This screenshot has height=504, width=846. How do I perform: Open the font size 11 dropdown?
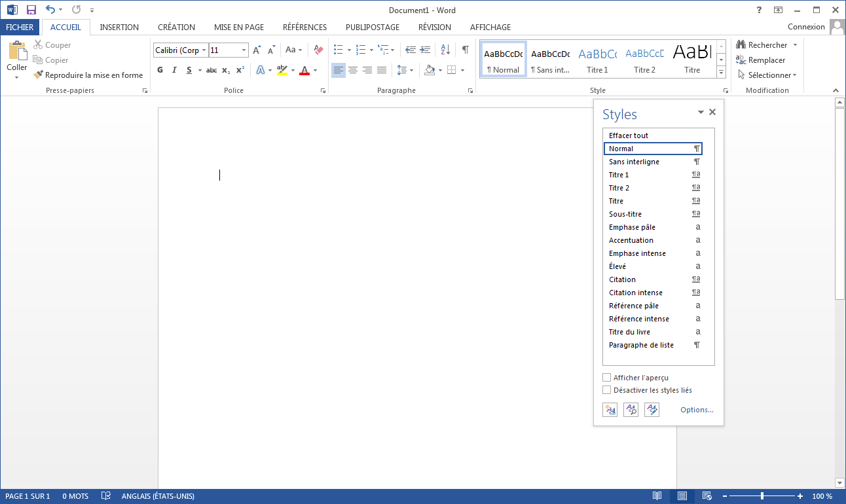244,50
